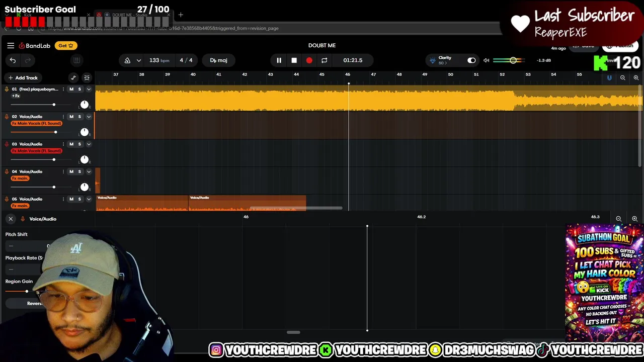Toggle snap to grid magnet icon

(x=609, y=78)
